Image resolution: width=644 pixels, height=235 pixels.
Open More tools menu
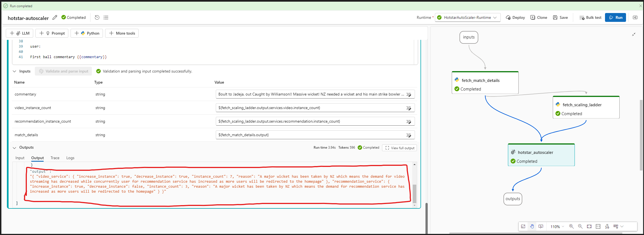coord(122,33)
